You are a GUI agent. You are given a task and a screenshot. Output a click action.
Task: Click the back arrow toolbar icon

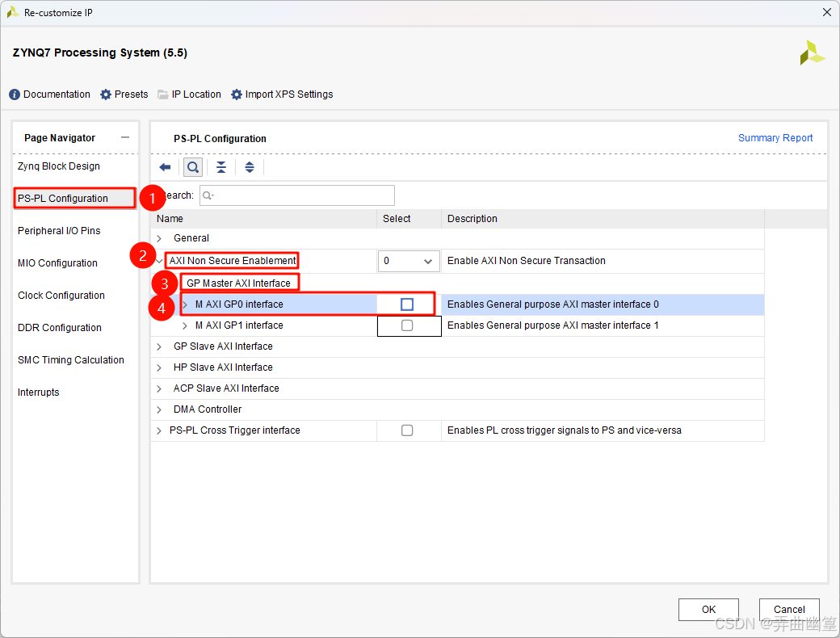(x=165, y=167)
